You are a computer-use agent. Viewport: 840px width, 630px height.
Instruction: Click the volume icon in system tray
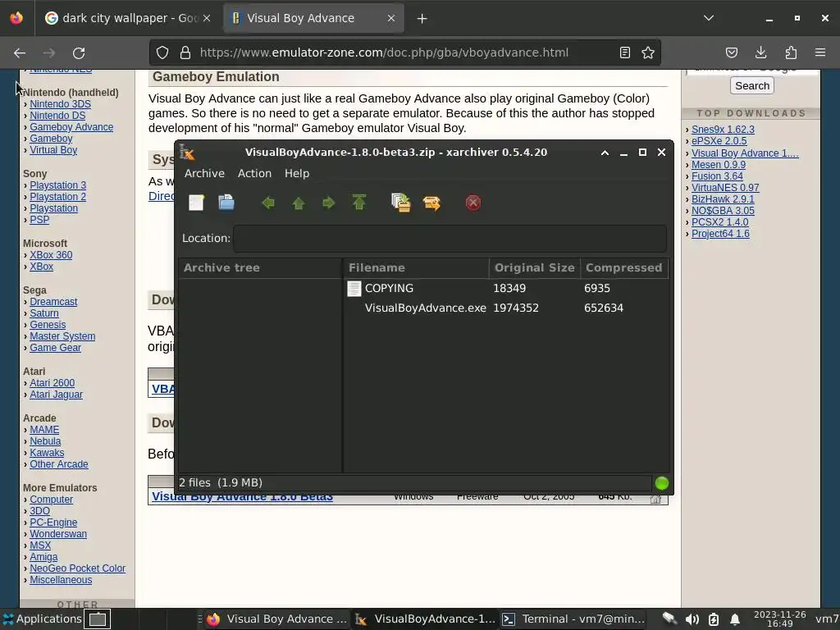click(692, 619)
